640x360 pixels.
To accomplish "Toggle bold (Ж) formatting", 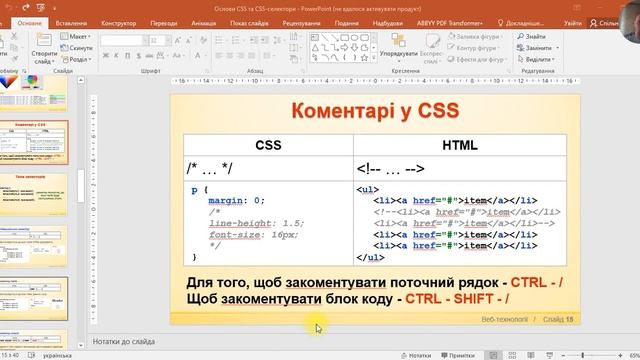I will pyautogui.click(x=105, y=56).
